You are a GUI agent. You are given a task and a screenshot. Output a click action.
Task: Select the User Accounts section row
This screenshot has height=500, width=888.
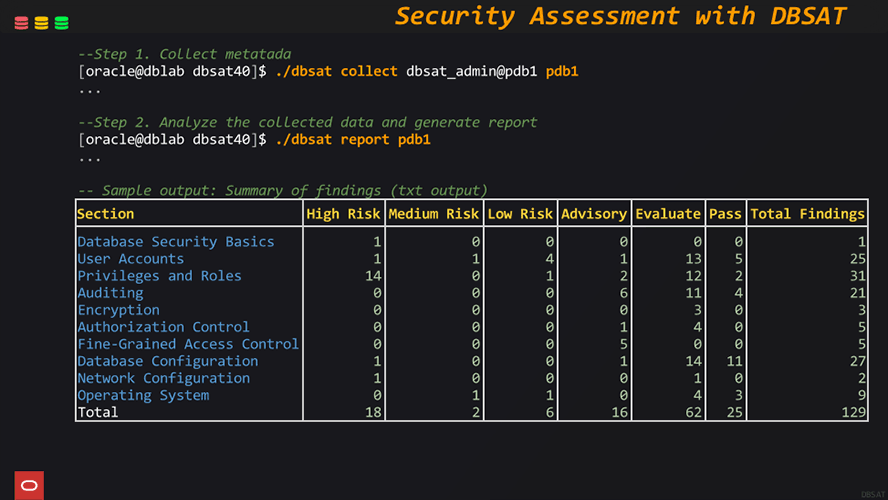pyautogui.click(x=130, y=258)
